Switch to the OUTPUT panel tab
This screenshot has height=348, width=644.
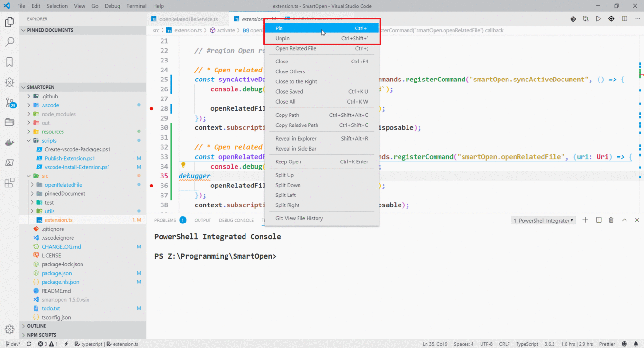click(203, 220)
